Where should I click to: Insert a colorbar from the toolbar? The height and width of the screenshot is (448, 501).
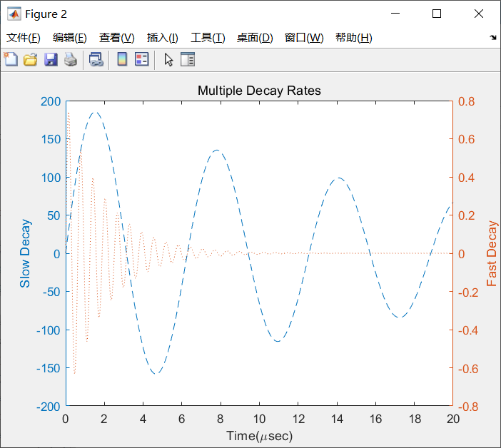click(122, 60)
